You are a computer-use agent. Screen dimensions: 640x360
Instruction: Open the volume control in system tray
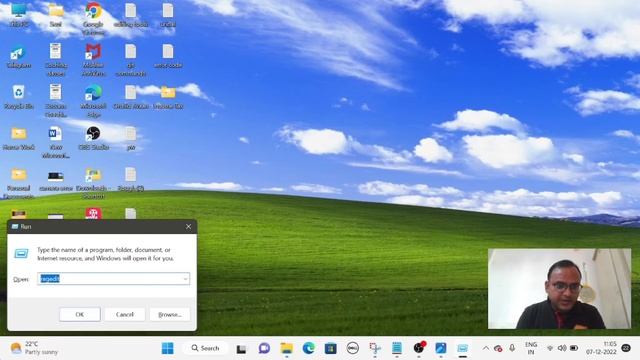[562, 348]
